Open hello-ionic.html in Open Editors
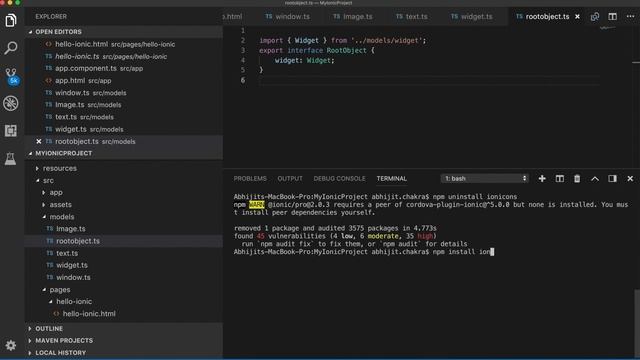Image resolution: width=640 pixels, height=360 pixels. pyautogui.click(x=124, y=44)
